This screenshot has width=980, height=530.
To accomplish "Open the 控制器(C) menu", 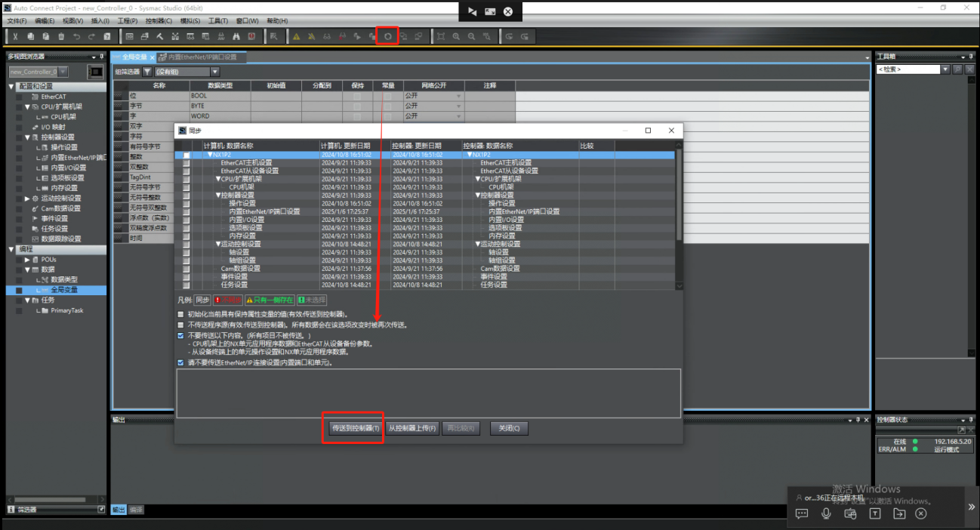I will tap(159, 21).
